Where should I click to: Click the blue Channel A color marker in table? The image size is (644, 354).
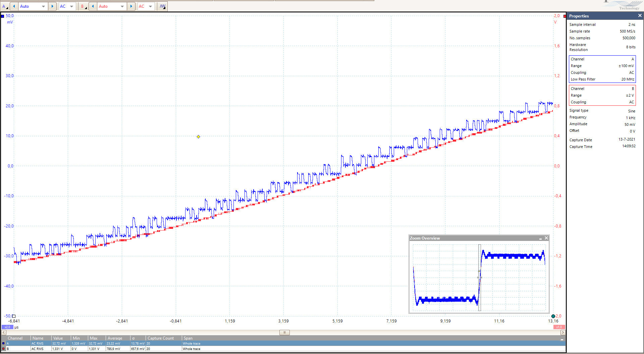(3, 344)
